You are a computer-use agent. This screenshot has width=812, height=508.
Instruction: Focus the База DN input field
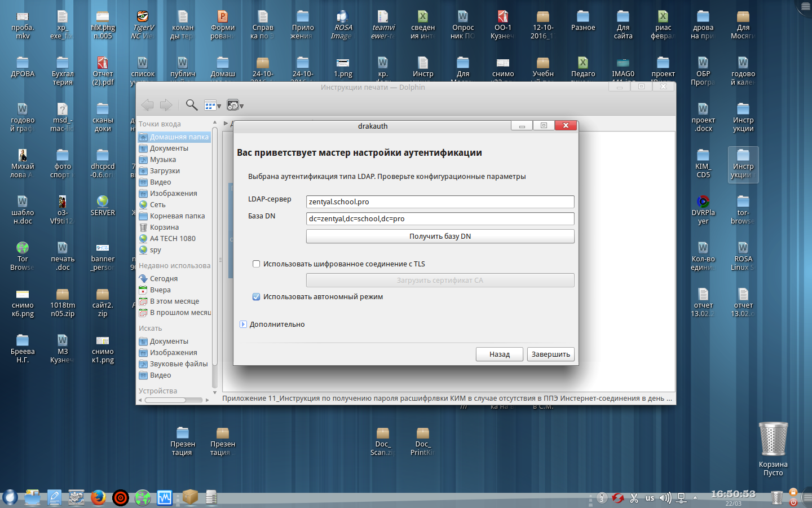[x=440, y=218]
